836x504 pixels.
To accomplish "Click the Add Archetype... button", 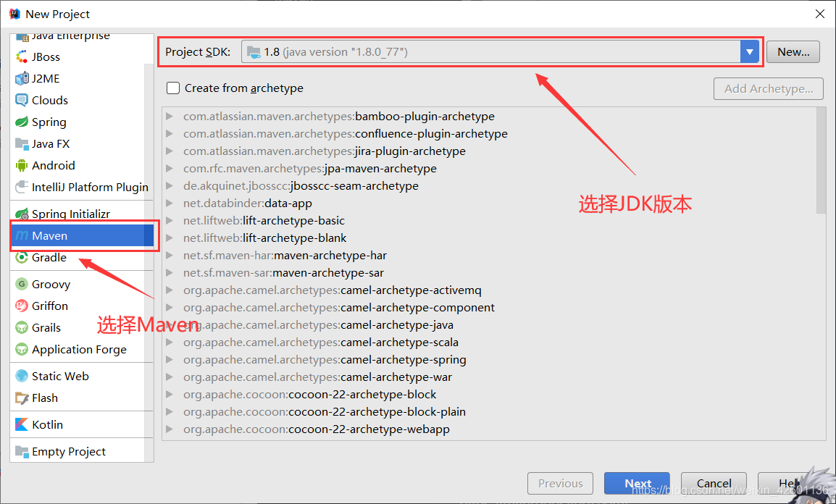I will click(769, 88).
